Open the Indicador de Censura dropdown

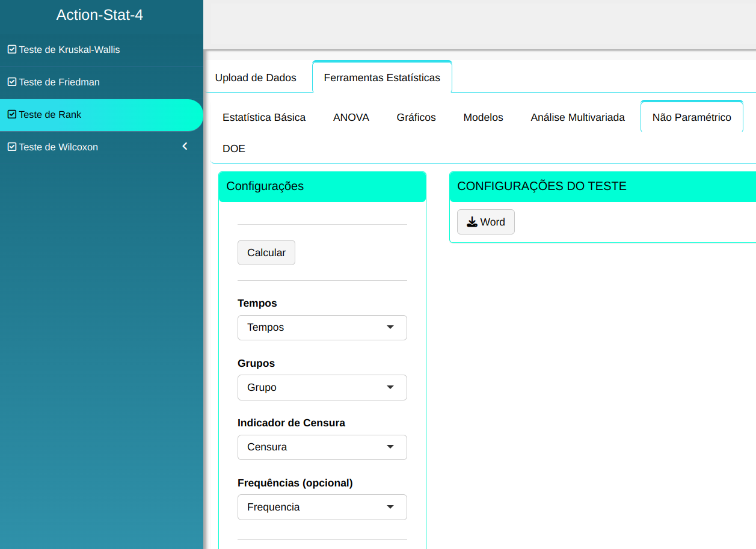pos(322,447)
